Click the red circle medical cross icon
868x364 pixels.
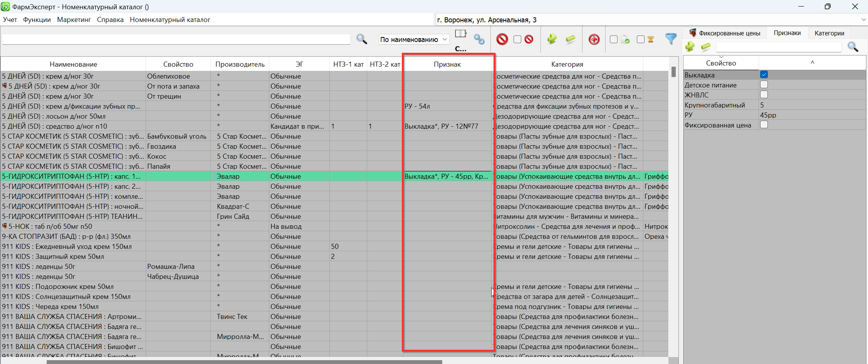(x=594, y=39)
